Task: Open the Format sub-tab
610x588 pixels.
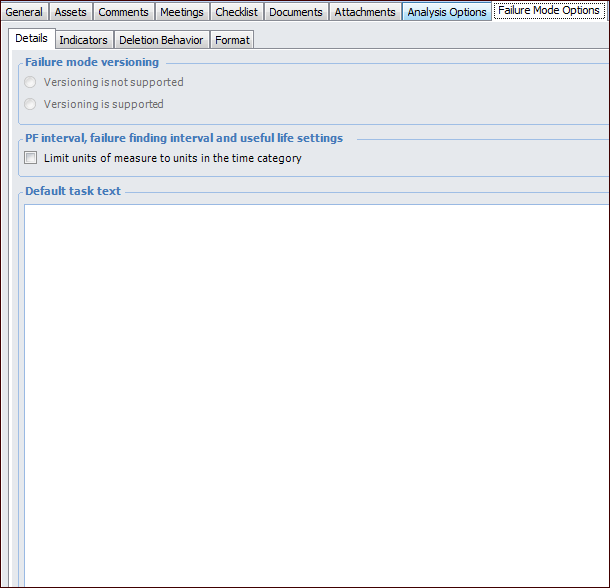Action: (232, 40)
